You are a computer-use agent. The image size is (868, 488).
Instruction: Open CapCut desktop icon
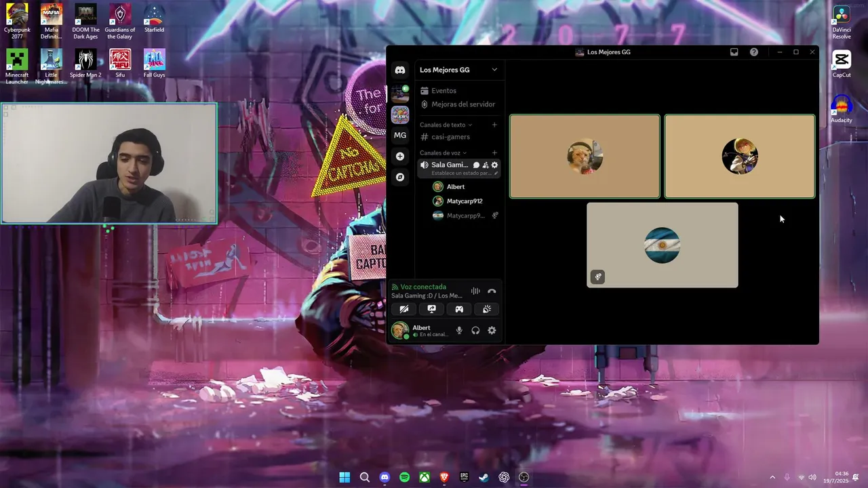click(842, 64)
